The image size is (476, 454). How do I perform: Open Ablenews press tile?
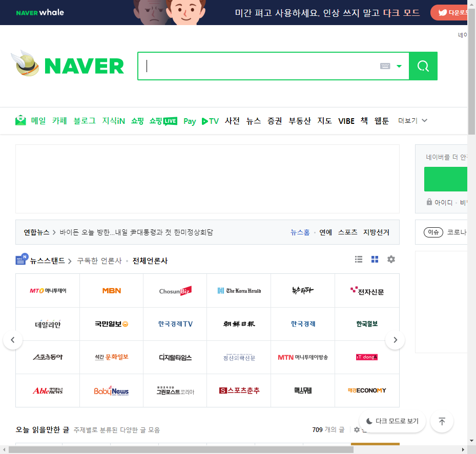48,391
